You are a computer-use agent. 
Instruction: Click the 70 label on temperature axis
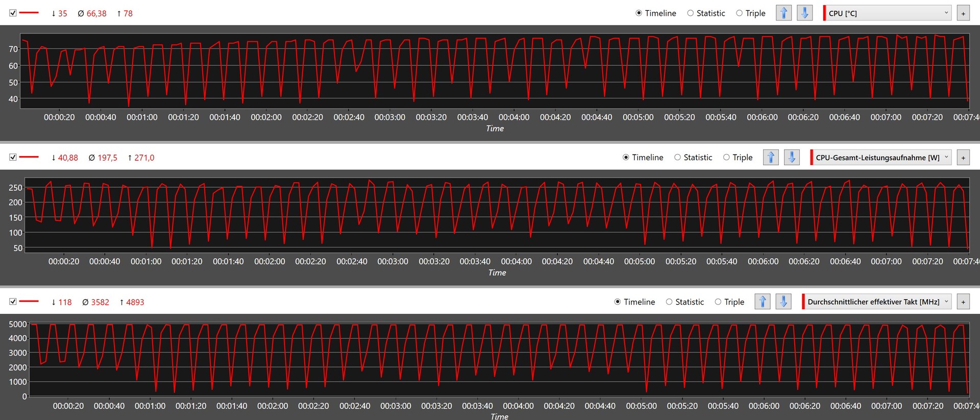click(13, 49)
